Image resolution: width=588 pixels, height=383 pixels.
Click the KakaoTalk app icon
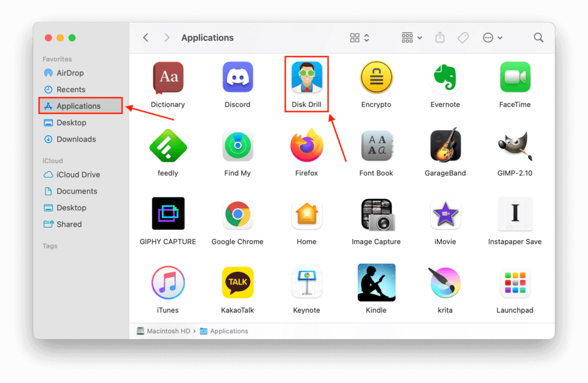237,283
